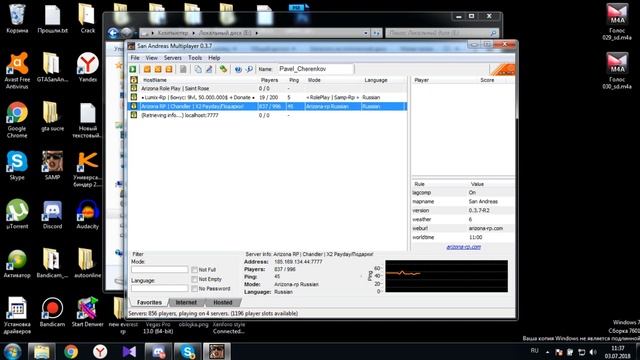
Task: Open the SAMP desktop icon
Action: tap(52, 165)
